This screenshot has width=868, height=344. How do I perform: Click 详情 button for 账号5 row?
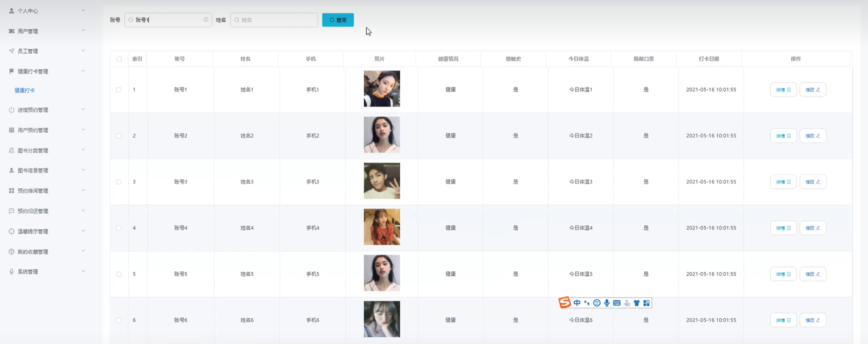click(783, 274)
